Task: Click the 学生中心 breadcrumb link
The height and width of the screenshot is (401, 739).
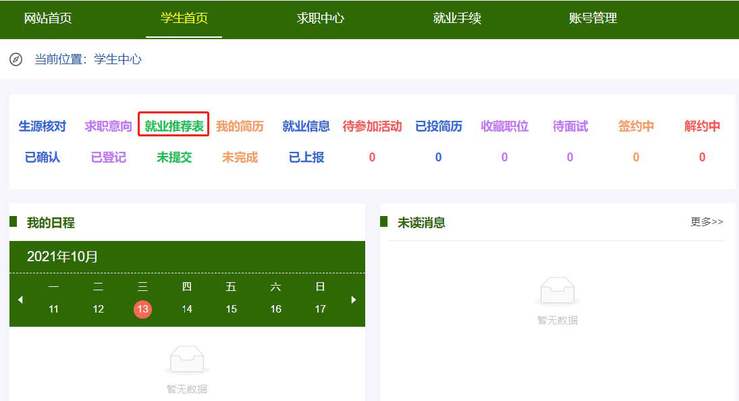Action: [x=118, y=59]
